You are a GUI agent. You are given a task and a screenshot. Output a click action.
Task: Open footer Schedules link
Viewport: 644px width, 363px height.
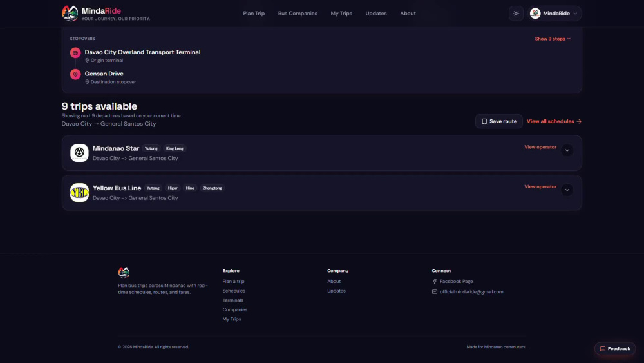(x=234, y=291)
